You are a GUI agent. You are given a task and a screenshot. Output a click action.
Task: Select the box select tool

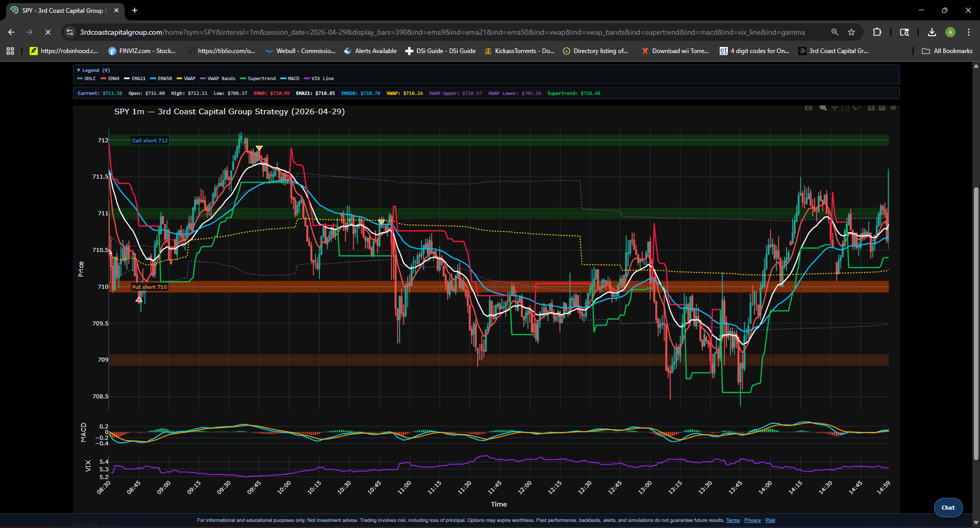tap(845, 108)
